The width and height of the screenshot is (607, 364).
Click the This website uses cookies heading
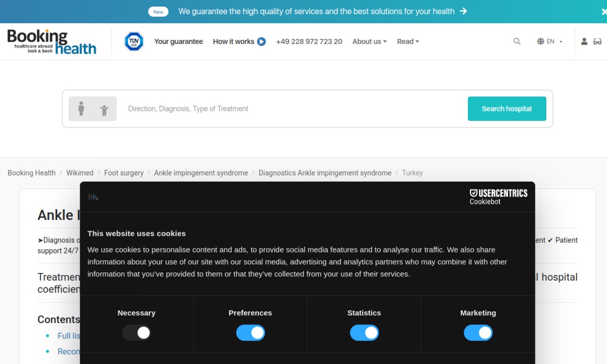pyautogui.click(x=137, y=233)
